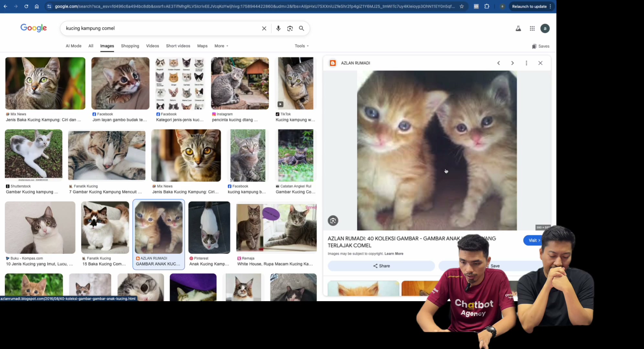Open the Saves collection link

point(541,46)
